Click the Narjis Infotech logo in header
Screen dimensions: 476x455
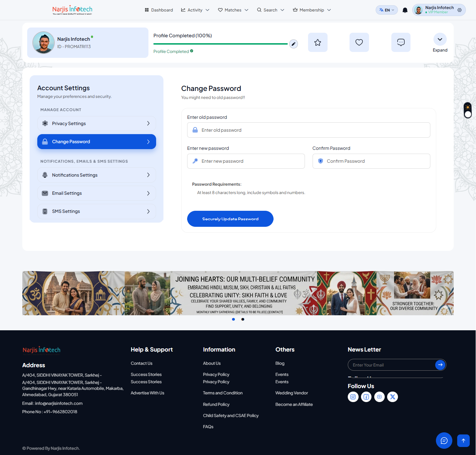click(72, 10)
